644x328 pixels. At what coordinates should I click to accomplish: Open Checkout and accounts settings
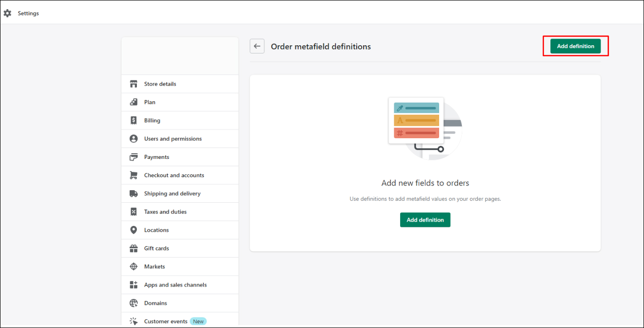pyautogui.click(x=180, y=175)
